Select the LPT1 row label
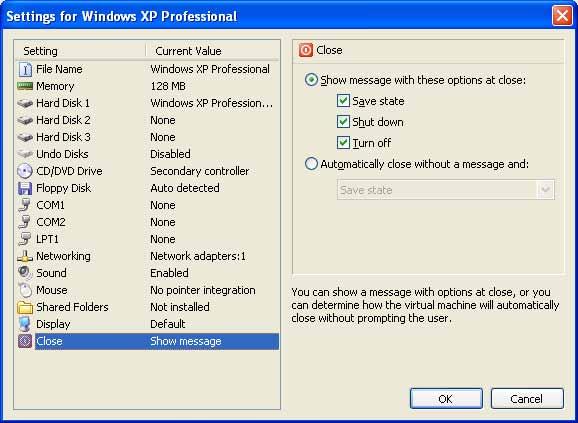The image size is (578, 423). coord(47,239)
